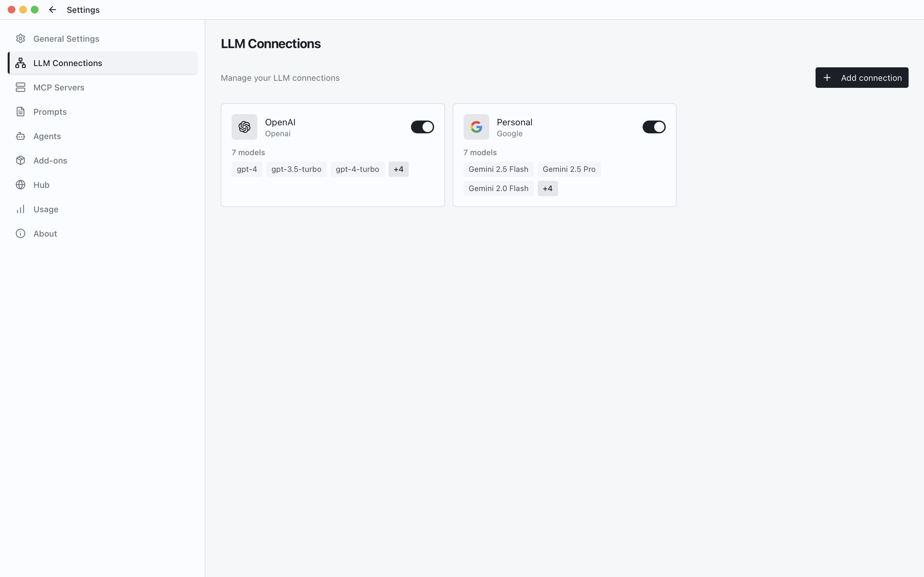Screen dimensions: 924x577
Task: Toggle the OpenAI connection switch back on
Action: 422,127
